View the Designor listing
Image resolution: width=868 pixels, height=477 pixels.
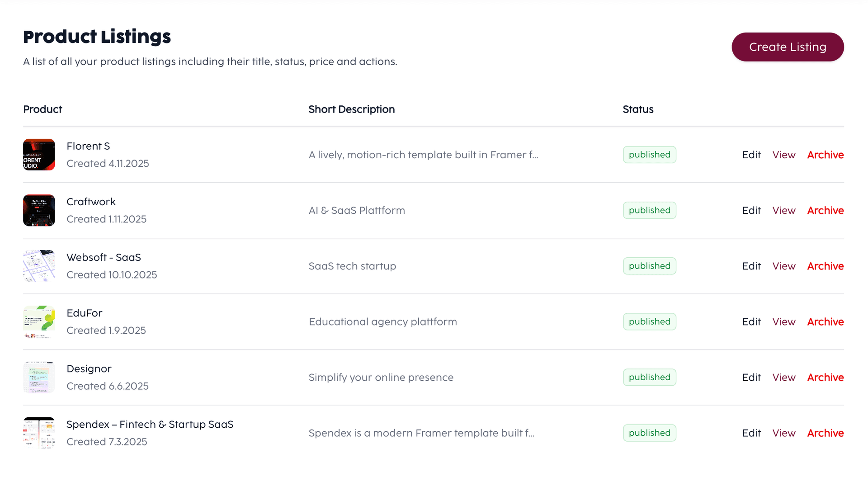pyautogui.click(x=783, y=377)
